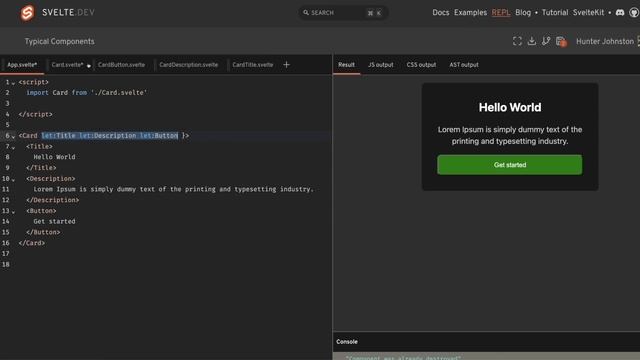Image resolution: width=640 pixels, height=360 pixels.
Task: Go to Examples page
Action: 471,13
